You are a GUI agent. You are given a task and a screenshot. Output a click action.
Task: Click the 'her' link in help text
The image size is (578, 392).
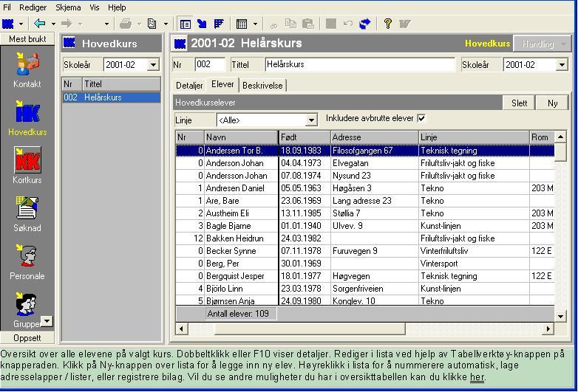(x=477, y=377)
